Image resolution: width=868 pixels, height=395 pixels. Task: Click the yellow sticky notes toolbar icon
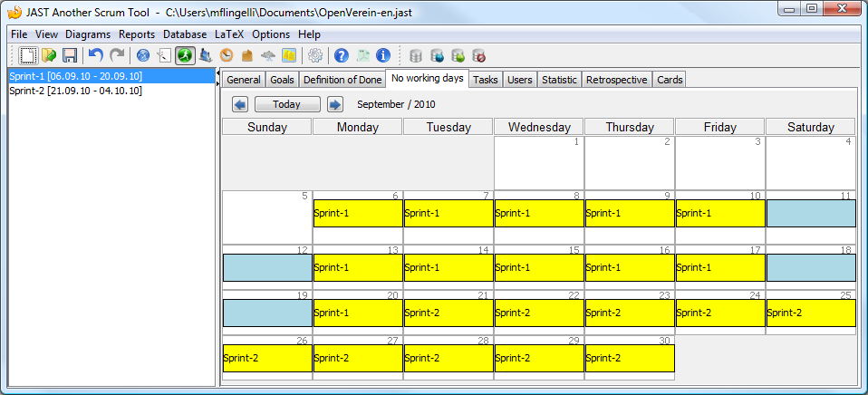click(289, 55)
